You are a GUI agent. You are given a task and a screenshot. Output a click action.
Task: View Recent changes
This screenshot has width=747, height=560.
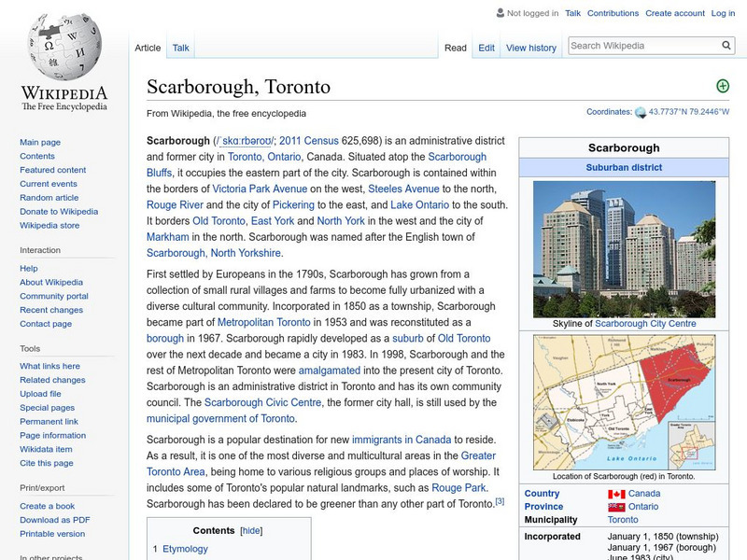[x=51, y=310]
